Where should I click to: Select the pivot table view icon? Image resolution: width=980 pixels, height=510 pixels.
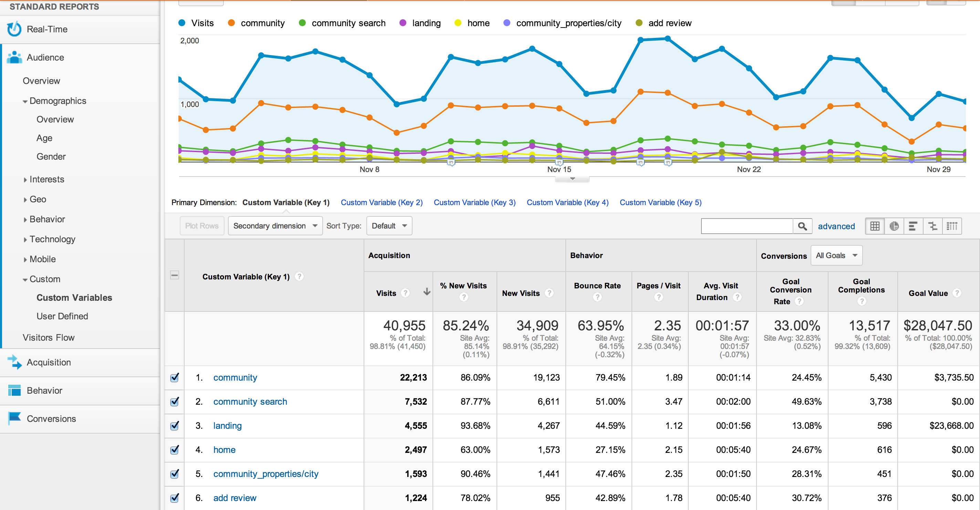pos(952,226)
